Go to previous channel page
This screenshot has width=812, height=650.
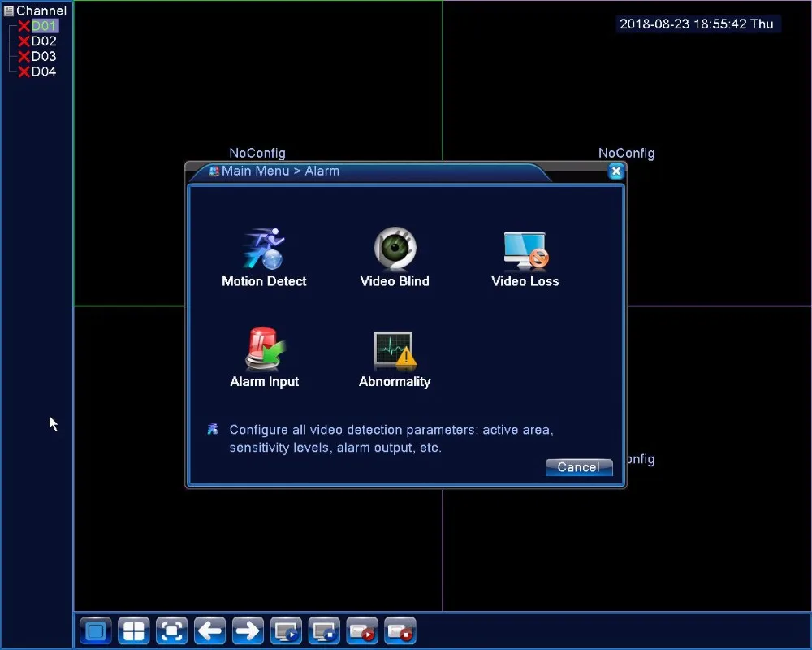(209, 630)
